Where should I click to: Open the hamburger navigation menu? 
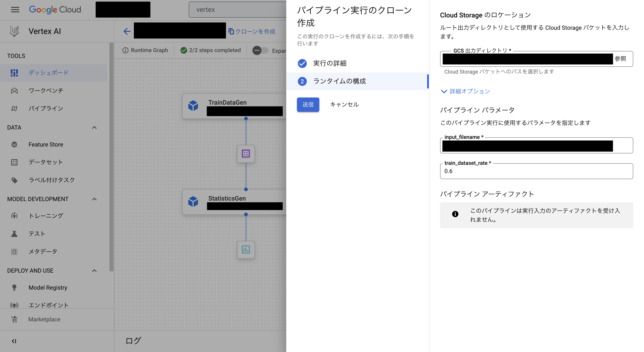15,9
